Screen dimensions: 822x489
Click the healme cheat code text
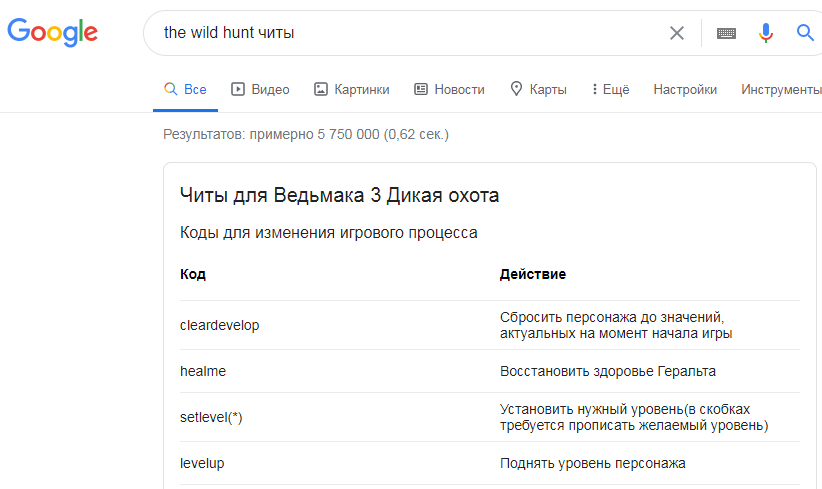click(x=203, y=371)
